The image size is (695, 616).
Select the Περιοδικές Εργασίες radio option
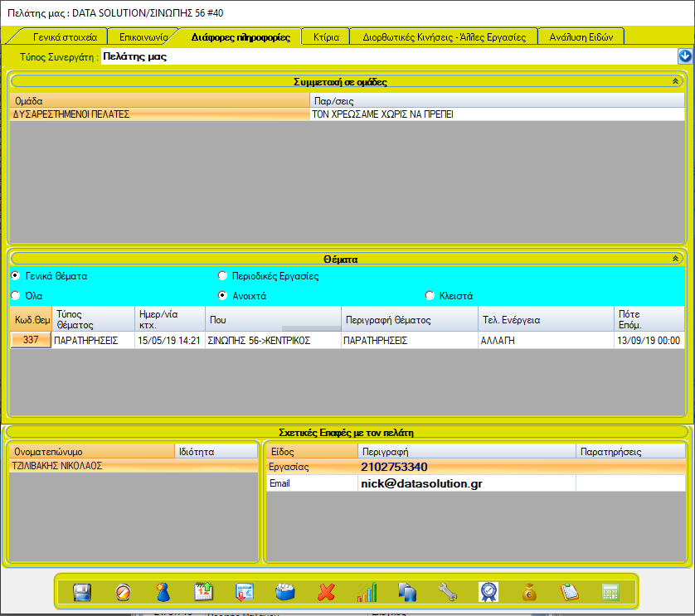222,276
